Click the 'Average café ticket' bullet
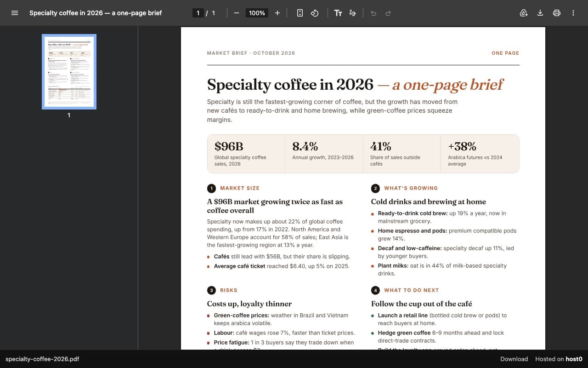The width and height of the screenshot is (588, 368). [239, 266]
